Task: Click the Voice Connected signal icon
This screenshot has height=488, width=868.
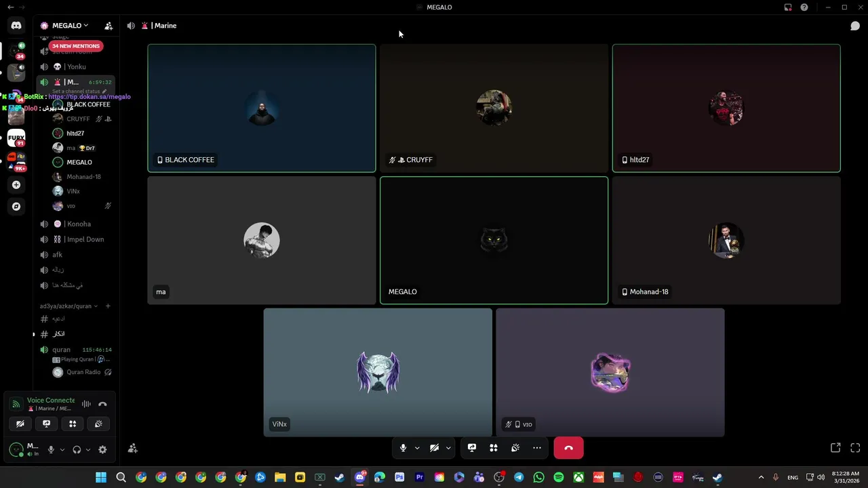Action: pos(16,404)
